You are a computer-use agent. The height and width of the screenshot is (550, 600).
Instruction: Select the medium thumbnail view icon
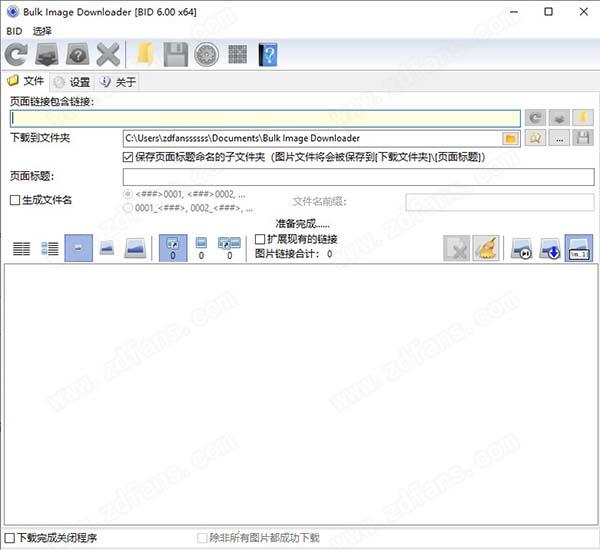click(107, 248)
